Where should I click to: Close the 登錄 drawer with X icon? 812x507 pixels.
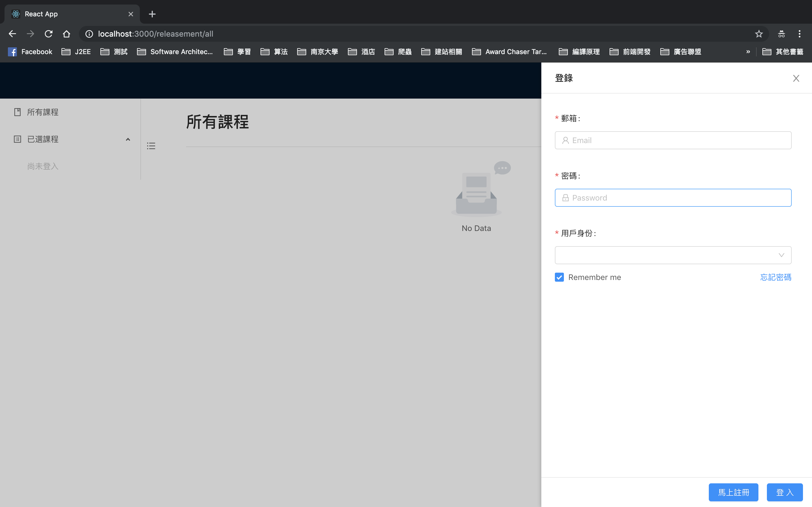click(x=796, y=78)
